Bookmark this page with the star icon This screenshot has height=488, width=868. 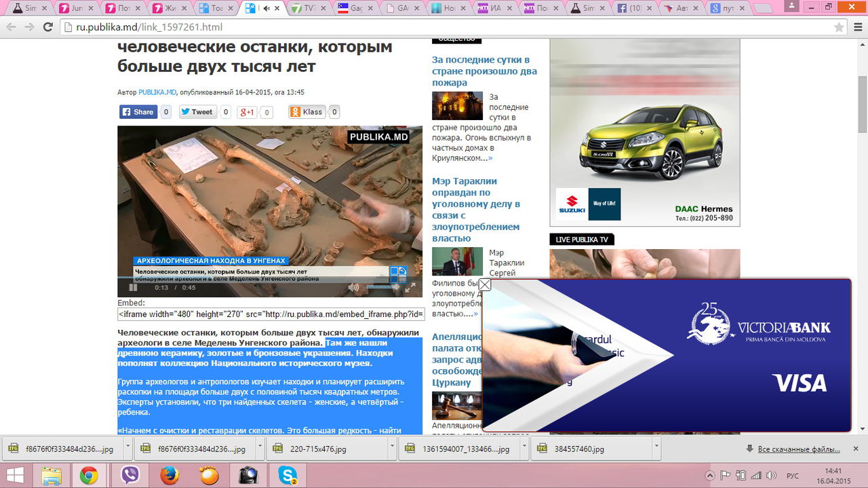point(839,27)
